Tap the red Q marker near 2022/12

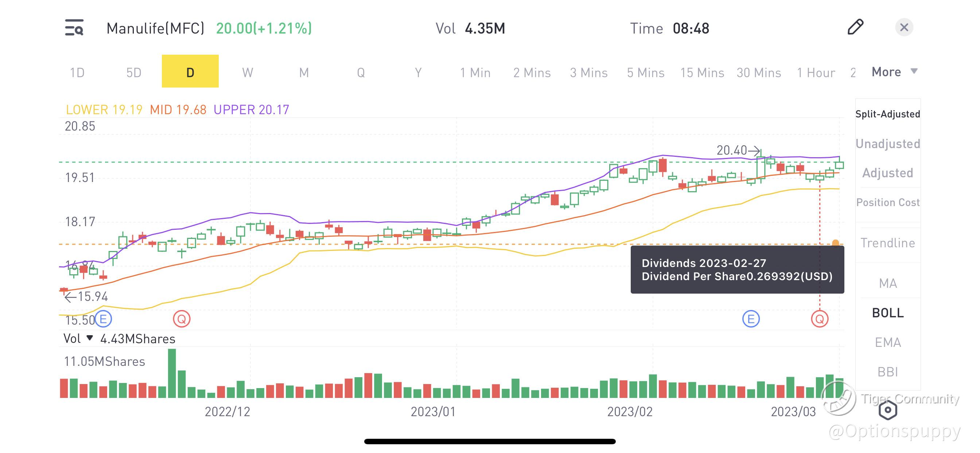point(182,319)
